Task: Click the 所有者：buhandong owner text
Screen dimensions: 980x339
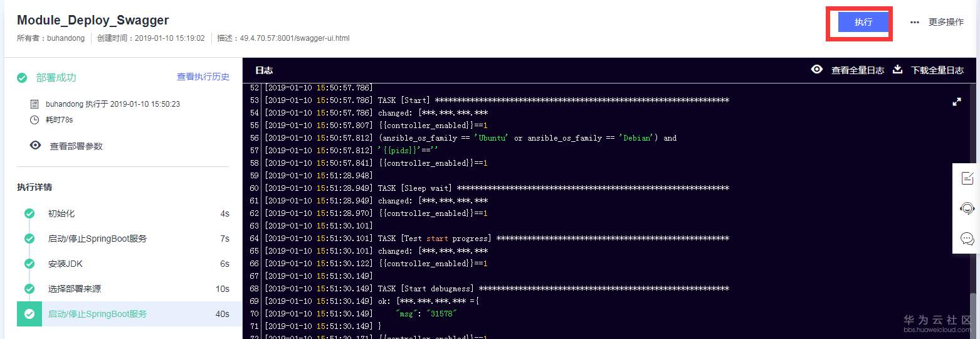Action: click(51, 38)
